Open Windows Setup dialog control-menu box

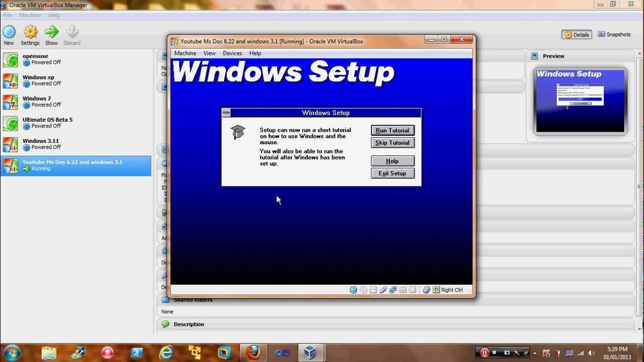click(x=226, y=113)
